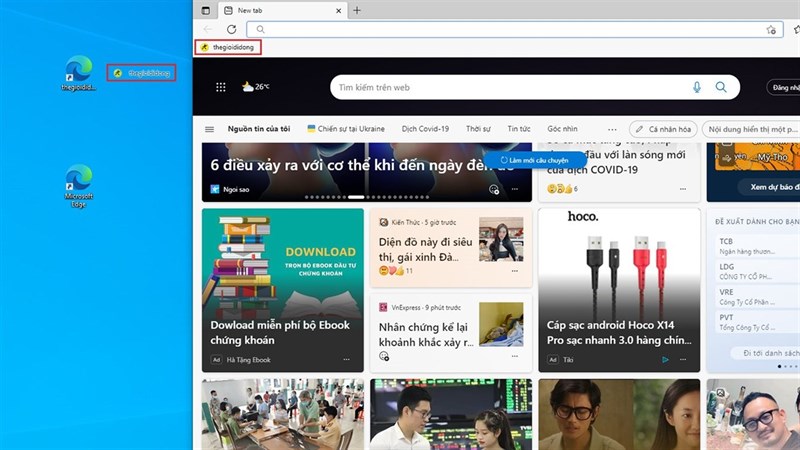Click the Tìm kiếm trên web search box
The height and width of the screenshot is (450, 800).
535,87
